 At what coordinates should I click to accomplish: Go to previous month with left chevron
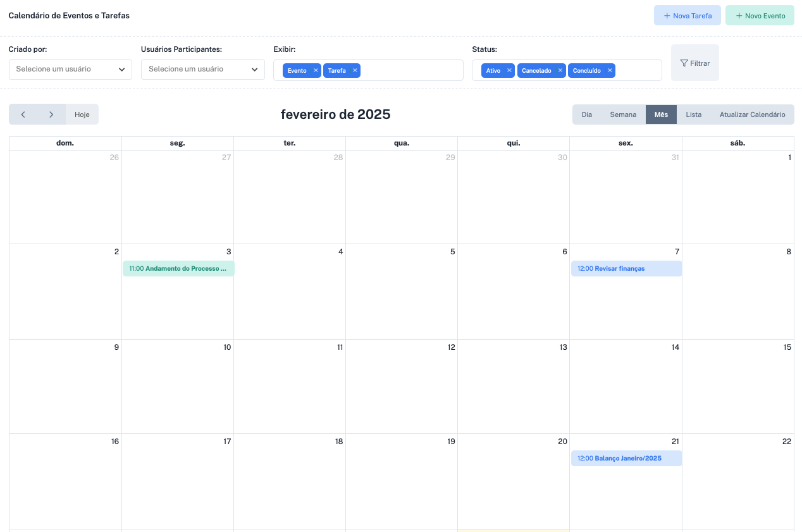point(23,114)
